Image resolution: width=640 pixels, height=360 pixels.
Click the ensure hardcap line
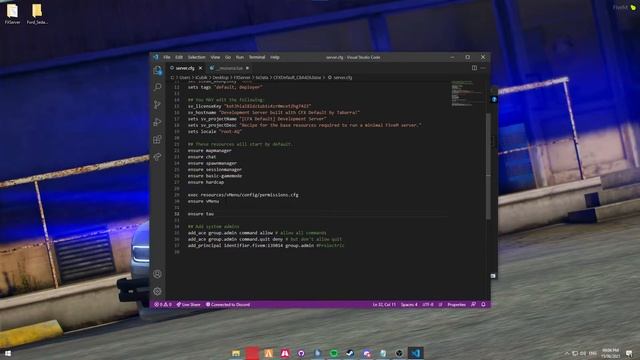206,182
